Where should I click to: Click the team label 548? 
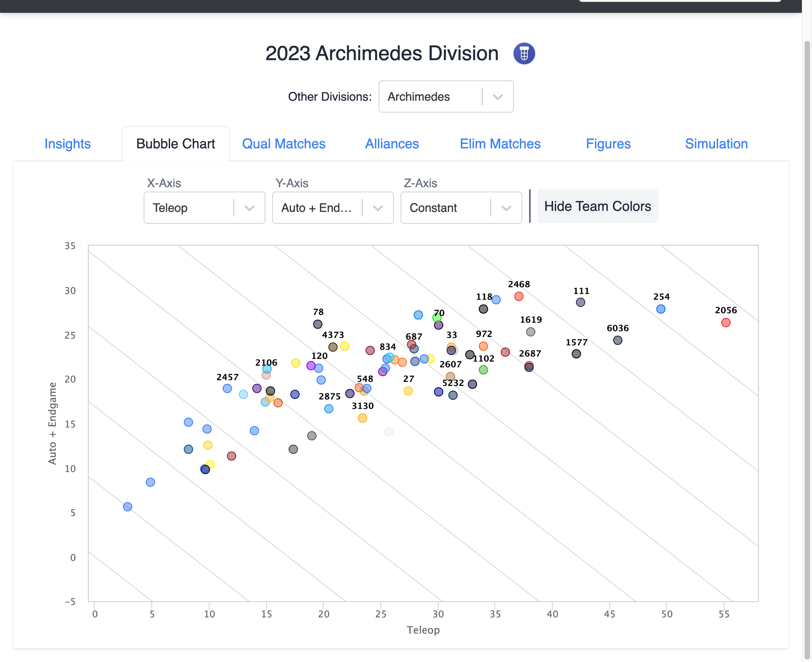[x=365, y=379]
